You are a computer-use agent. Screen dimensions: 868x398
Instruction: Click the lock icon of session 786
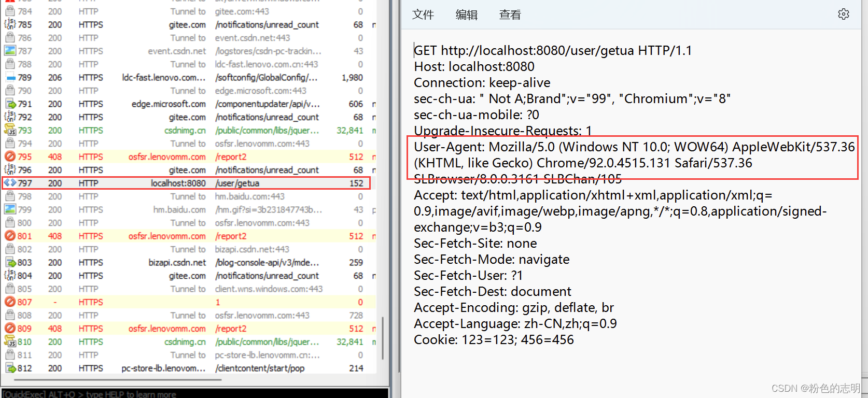(10, 38)
